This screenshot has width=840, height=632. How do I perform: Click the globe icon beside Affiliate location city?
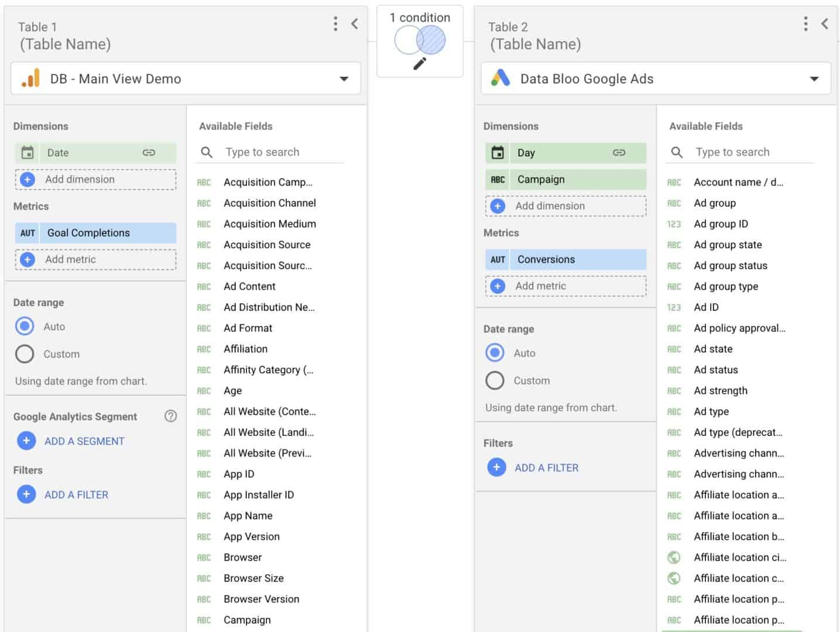point(674,557)
